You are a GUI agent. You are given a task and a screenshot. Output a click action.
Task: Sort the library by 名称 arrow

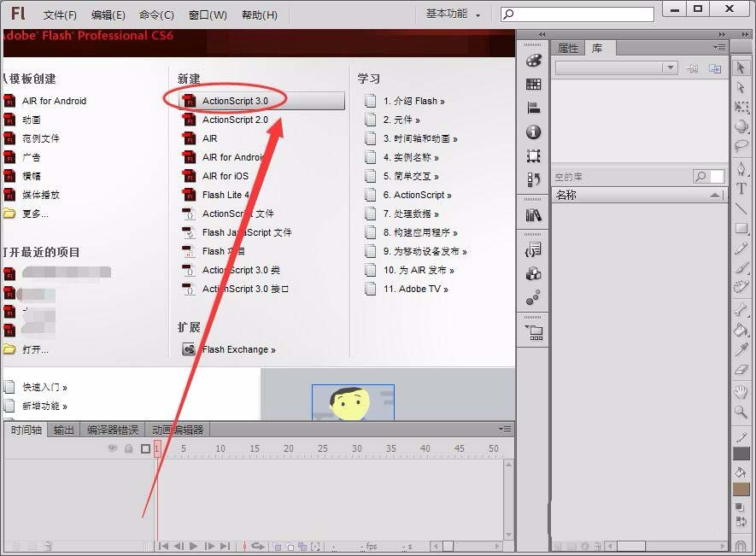(716, 195)
